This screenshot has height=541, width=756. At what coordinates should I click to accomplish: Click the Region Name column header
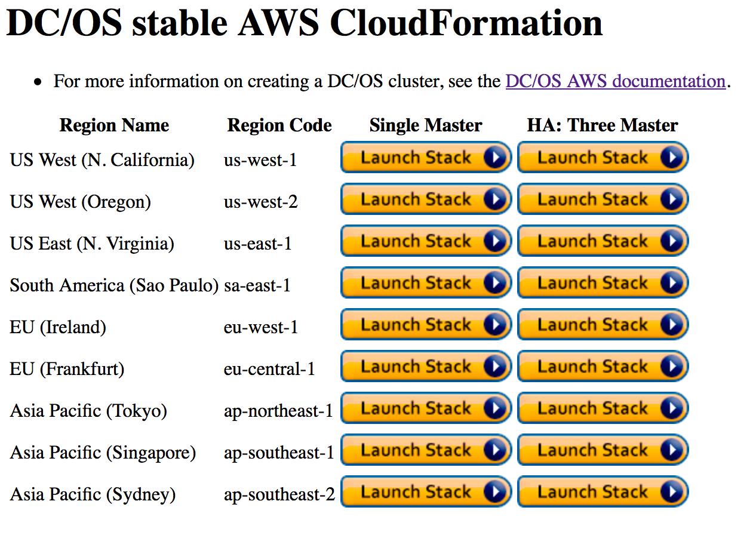pyautogui.click(x=114, y=125)
